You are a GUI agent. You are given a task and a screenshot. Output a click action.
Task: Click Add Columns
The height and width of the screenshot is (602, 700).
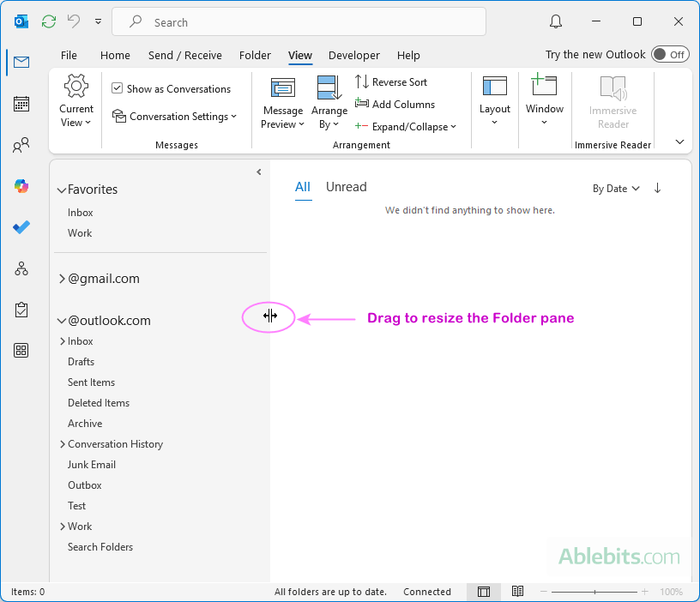(395, 104)
